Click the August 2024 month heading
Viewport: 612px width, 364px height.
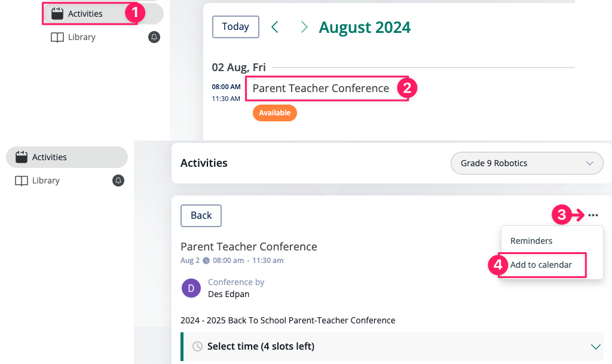click(365, 27)
